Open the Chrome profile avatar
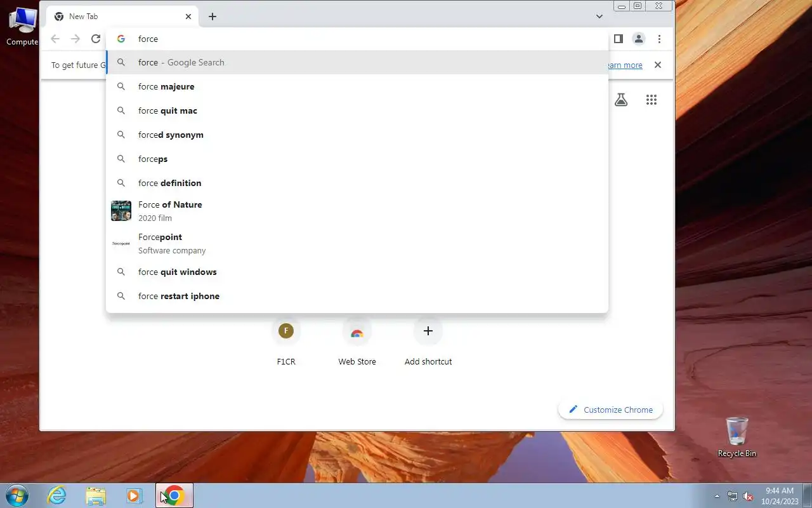Screen dimensions: 812x508 pyautogui.click(x=639, y=39)
